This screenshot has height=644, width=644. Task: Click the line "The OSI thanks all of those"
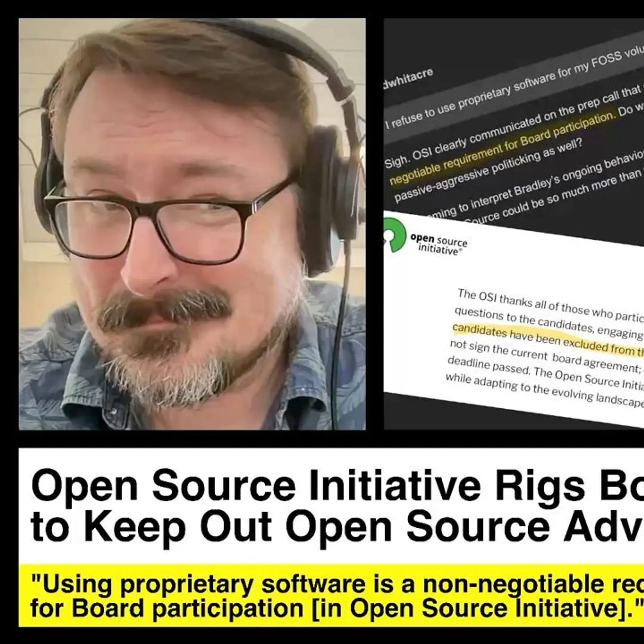550,306
